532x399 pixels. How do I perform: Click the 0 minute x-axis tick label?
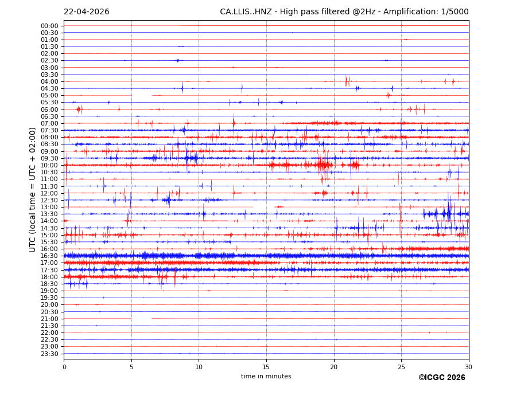(64, 367)
